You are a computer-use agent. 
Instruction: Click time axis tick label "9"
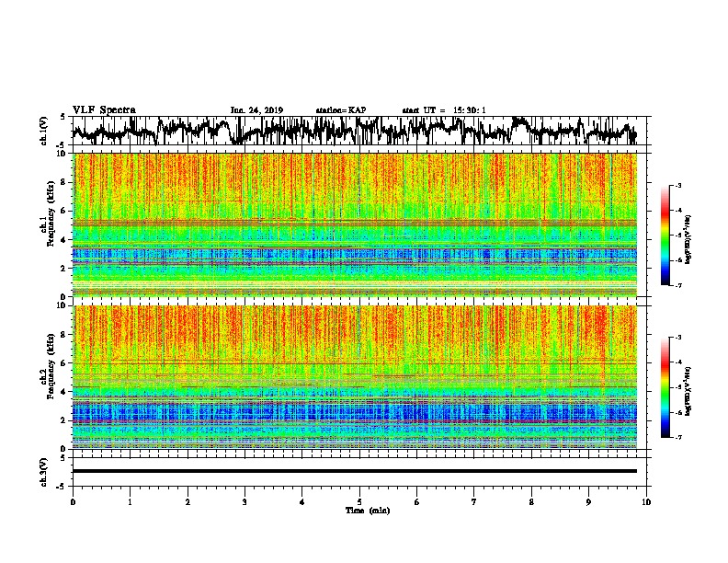pos(588,502)
